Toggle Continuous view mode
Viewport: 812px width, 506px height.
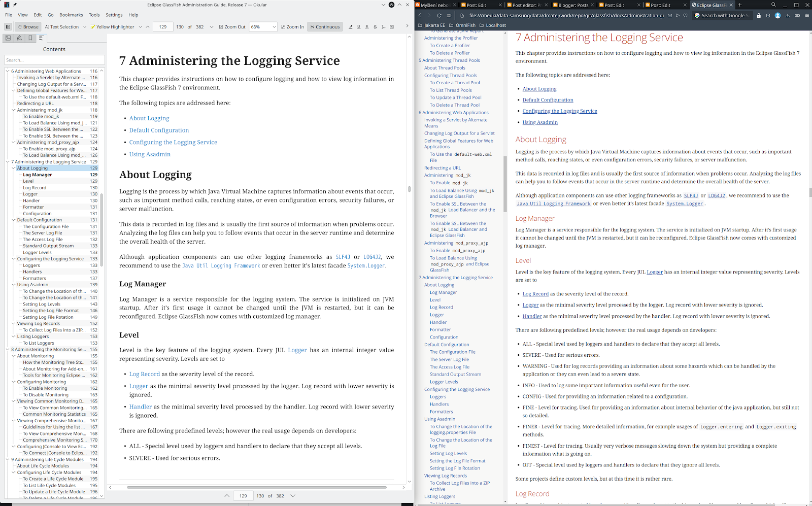coord(325,27)
